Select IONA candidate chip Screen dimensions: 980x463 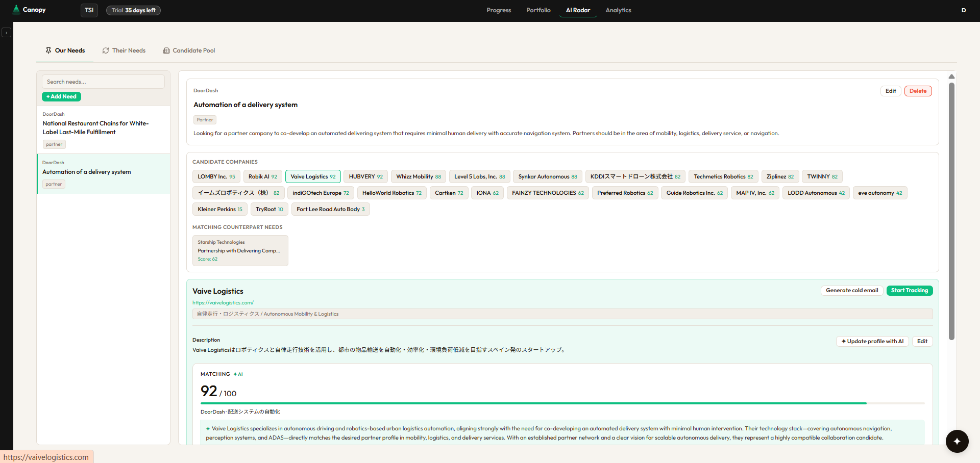487,193
